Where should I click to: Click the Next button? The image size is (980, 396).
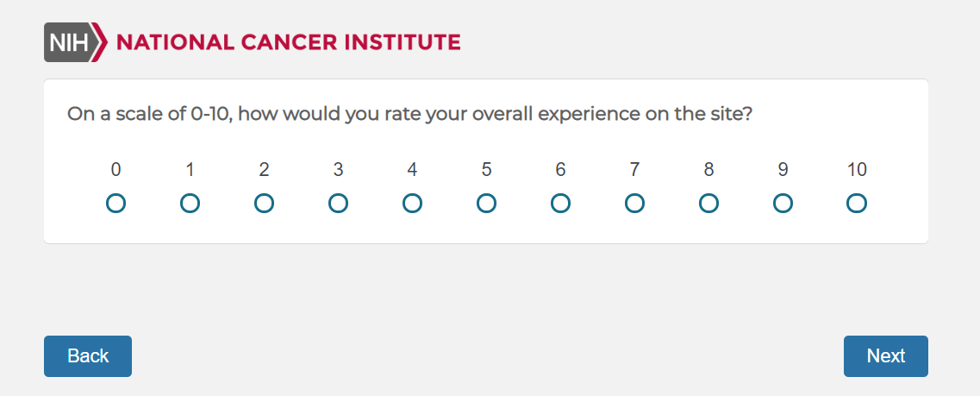pos(885,356)
